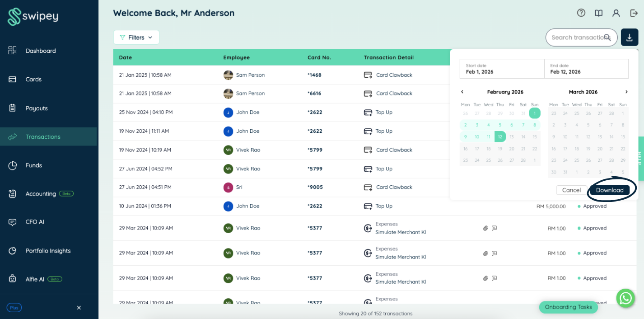Click the download icon button beside search
This screenshot has height=319, width=644.
pos(629,37)
